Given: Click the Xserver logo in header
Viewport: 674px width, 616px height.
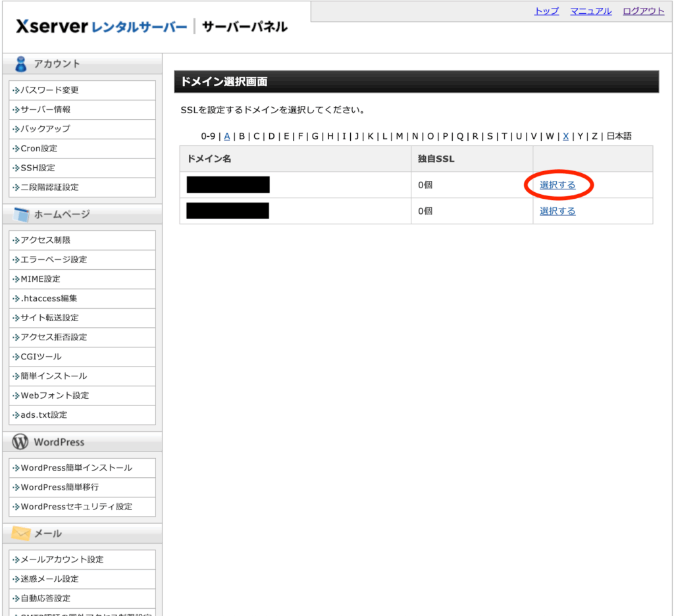Looking at the screenshot, I should point(51,27).
